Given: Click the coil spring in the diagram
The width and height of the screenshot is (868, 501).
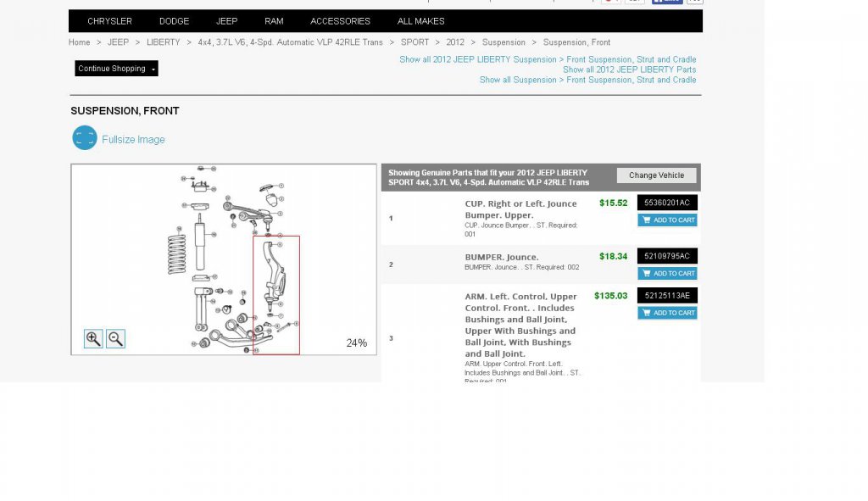Looking at the screenshot, I should click(176, 253).
